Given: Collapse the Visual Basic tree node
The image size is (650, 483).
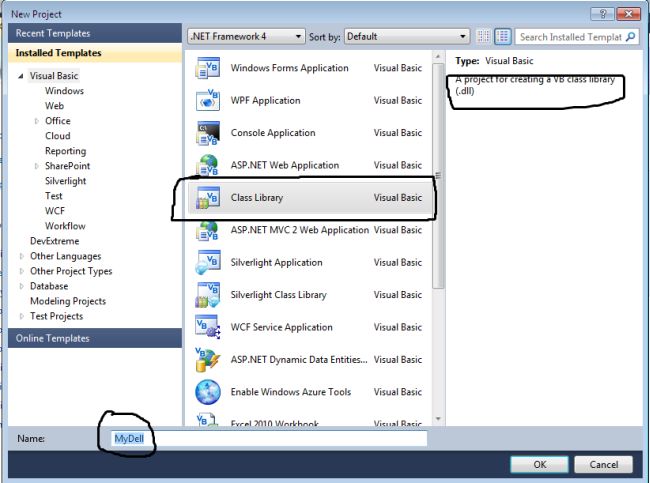Looking at the screenshot, I should 21,76.
